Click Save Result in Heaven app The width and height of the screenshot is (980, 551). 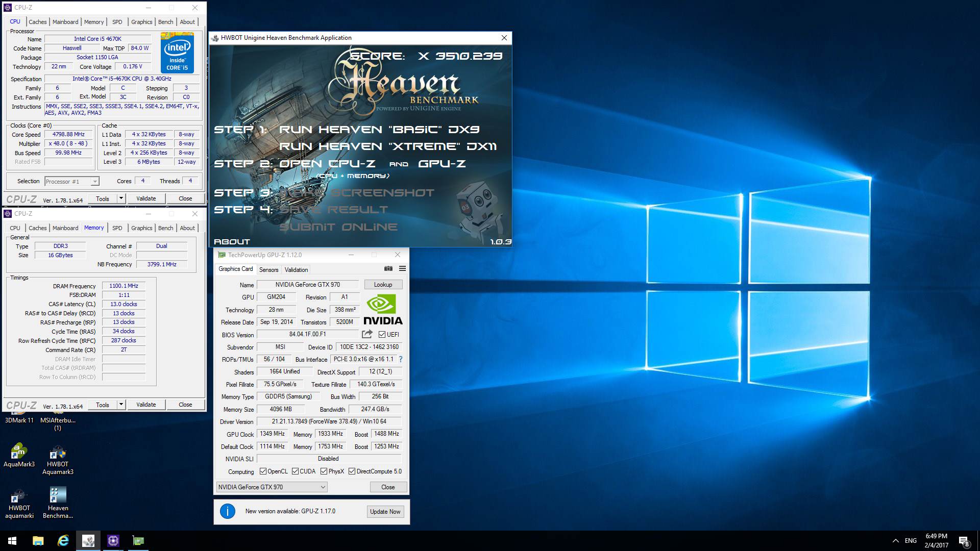[333, 210]
